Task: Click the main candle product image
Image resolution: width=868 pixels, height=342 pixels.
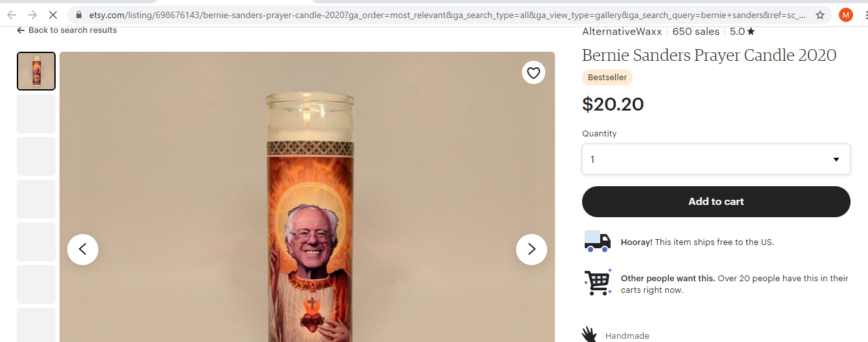Action: tap(307, 197)
